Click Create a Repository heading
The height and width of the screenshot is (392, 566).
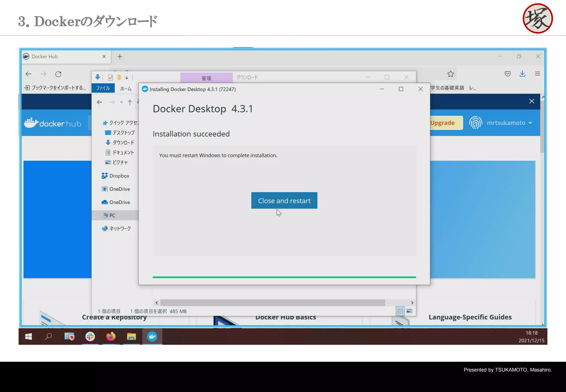coord(114,318)
